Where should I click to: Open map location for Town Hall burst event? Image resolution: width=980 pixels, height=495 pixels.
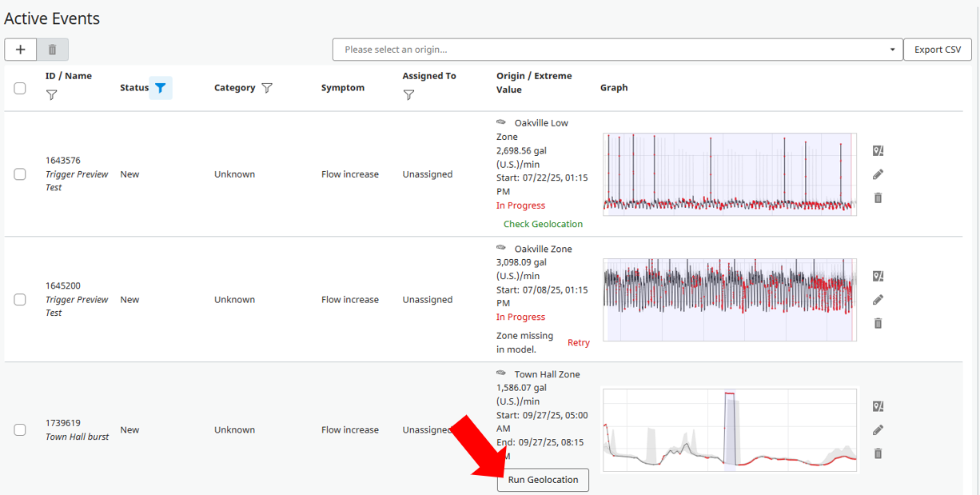tap(878, 406)
